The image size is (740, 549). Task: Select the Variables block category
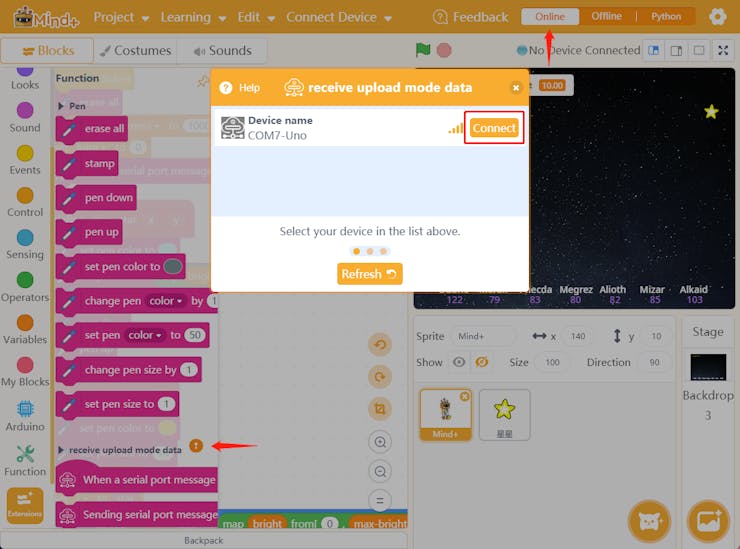25,329
